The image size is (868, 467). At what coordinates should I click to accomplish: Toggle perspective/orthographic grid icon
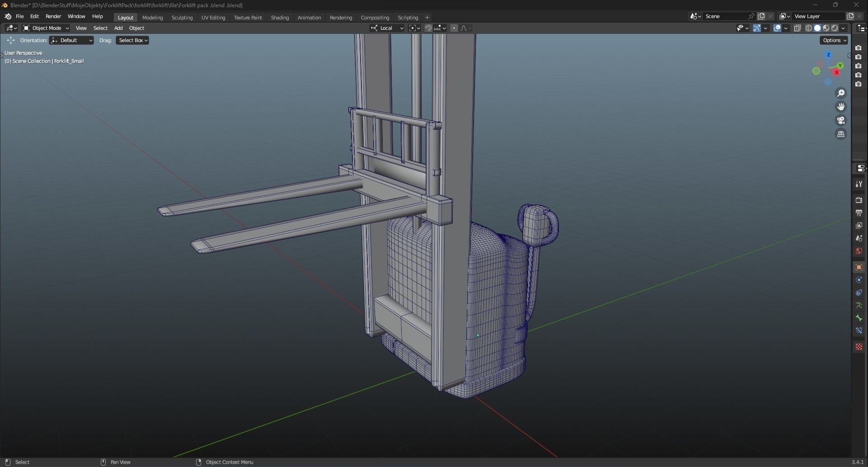841,134
